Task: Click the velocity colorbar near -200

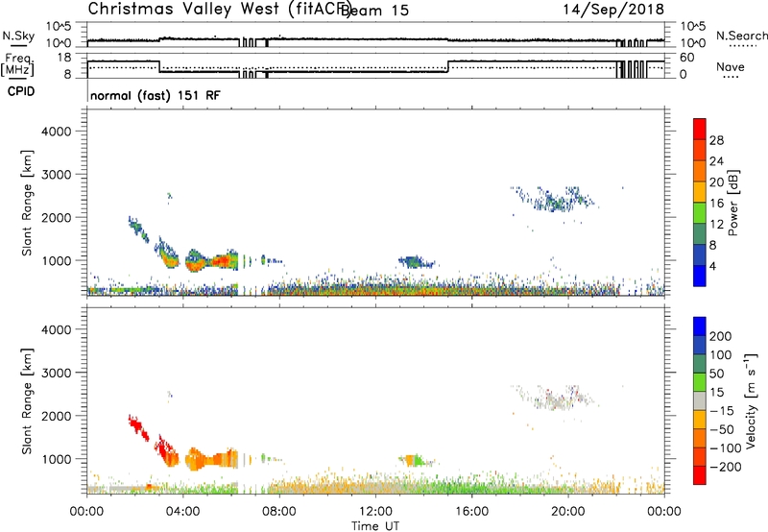Action: [700, 467]
